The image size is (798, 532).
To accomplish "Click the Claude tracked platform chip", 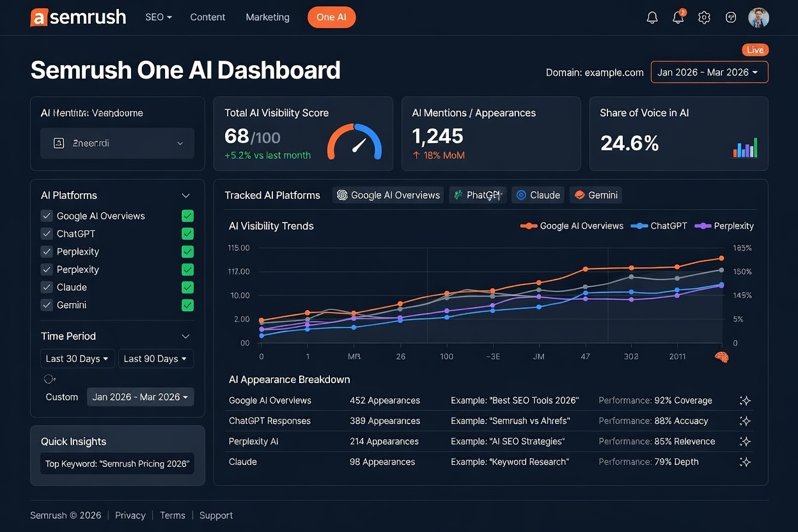I will pos(538,195).
